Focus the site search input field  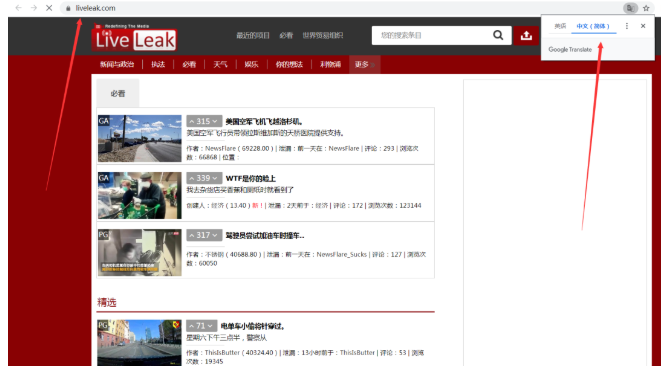coord(431,36)
